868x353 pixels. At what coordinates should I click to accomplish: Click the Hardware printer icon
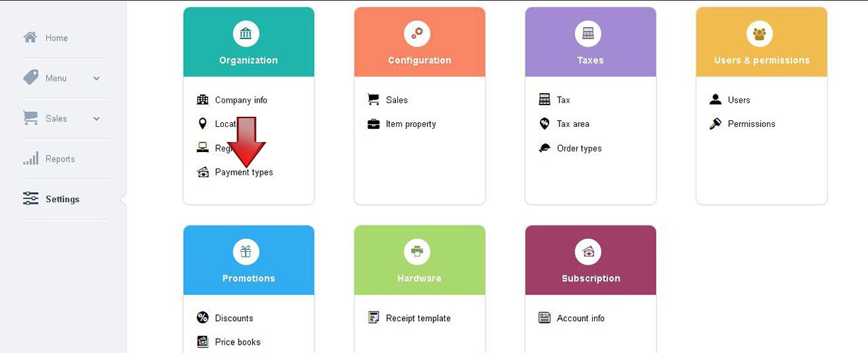tap(417, 252)
